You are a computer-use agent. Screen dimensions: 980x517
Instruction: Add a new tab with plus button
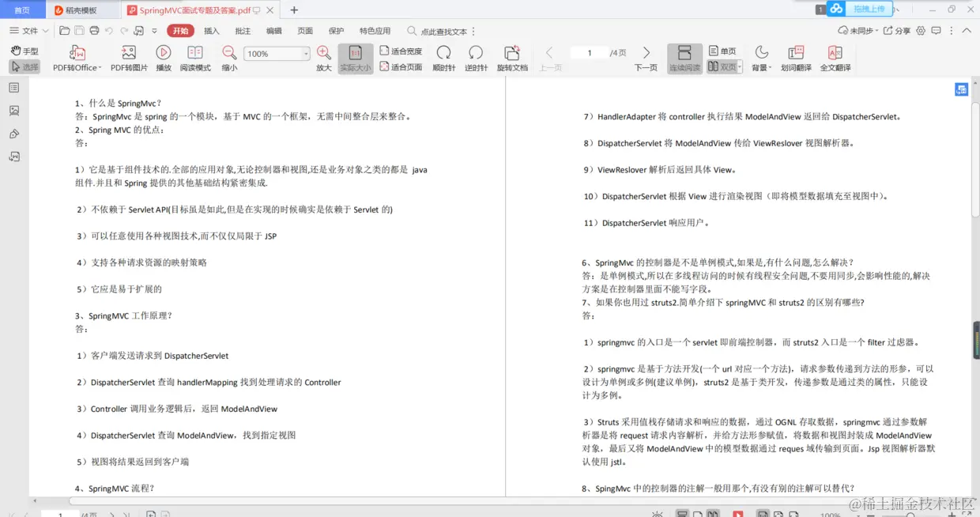tap(294, 10)
